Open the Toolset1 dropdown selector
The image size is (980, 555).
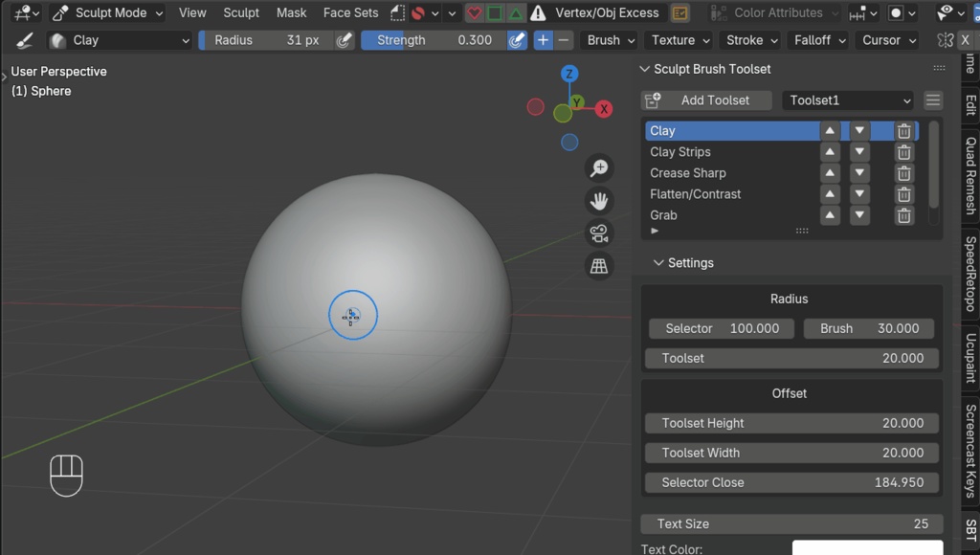click(847, 100)
